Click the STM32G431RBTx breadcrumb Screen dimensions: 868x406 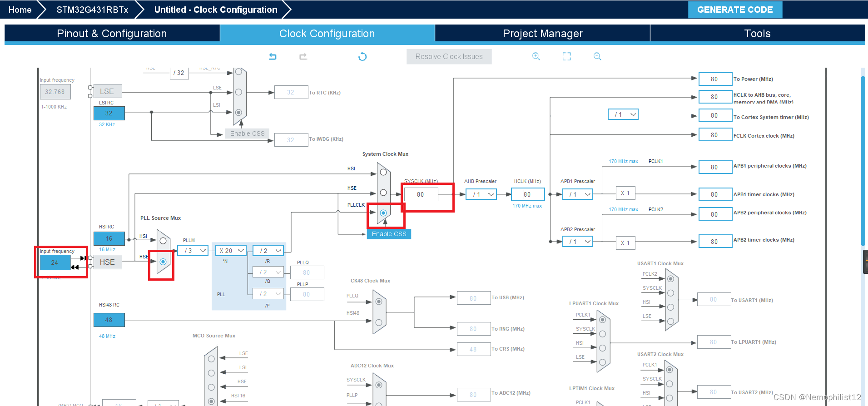point(92,10)
